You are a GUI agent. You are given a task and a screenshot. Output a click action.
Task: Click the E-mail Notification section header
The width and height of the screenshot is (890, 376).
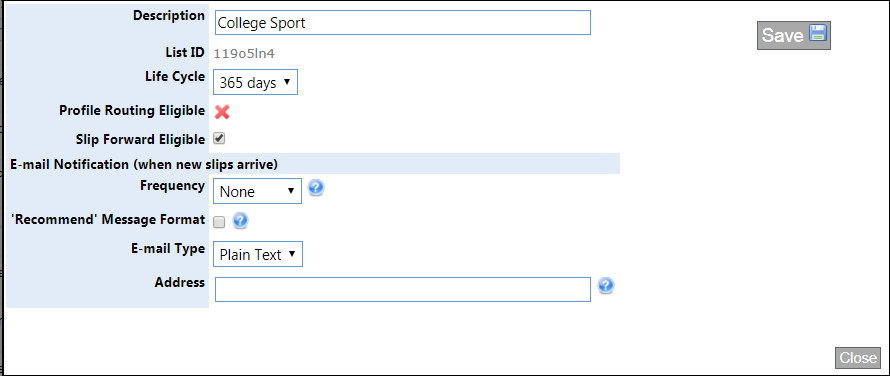pos(144,165)
